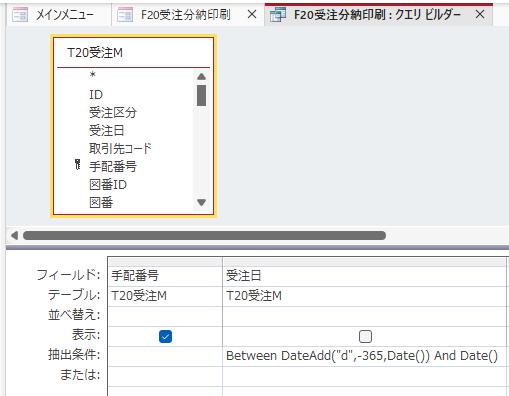509x396 pixels.
Task: Click the field list scroll up arrow
Action: 201,77
